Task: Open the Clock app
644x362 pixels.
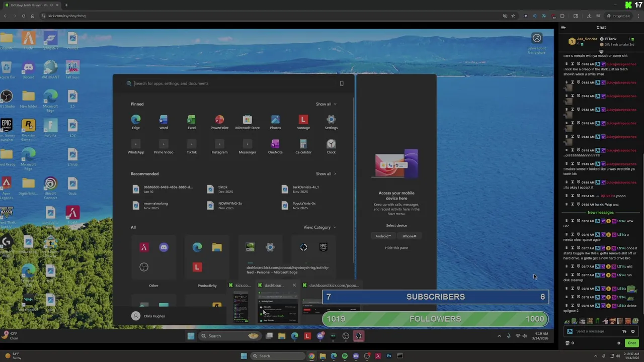Action: [x=331, y=146]
